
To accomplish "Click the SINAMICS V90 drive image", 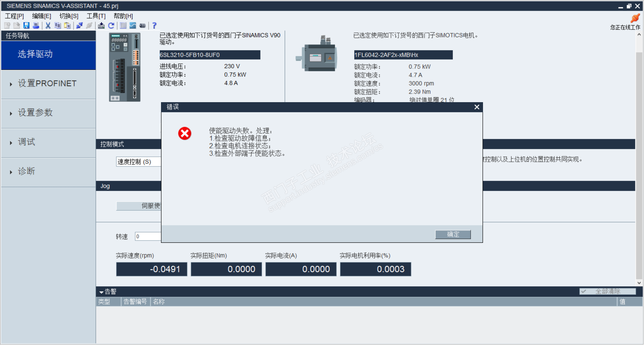I will click(x=125, y=67).
